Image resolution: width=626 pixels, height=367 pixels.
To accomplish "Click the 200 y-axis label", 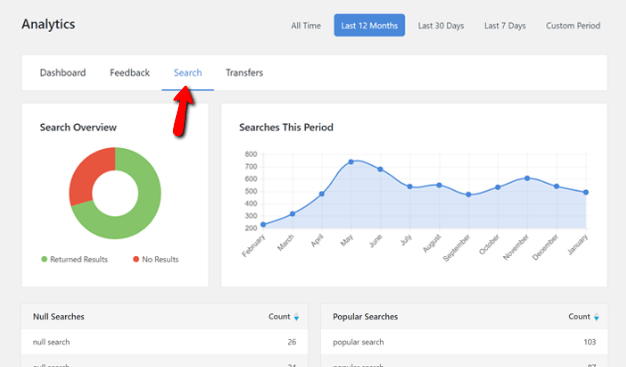I will click(251, 228).
